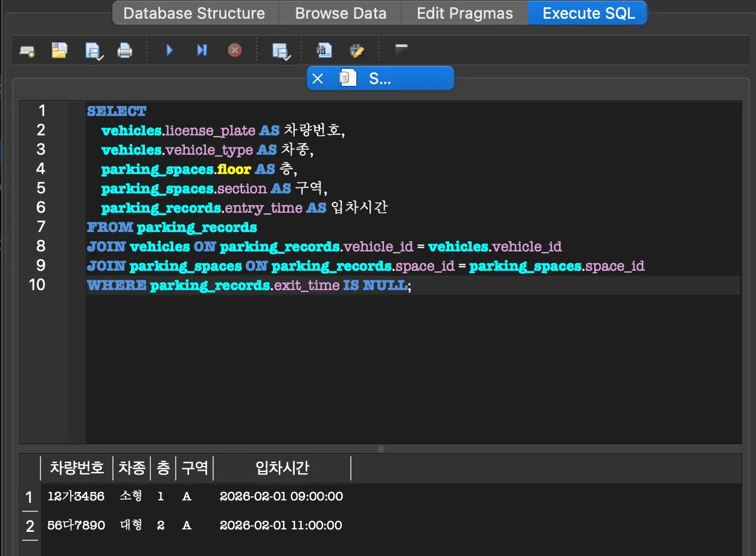Execute all SQL statements

coord(169,50)
